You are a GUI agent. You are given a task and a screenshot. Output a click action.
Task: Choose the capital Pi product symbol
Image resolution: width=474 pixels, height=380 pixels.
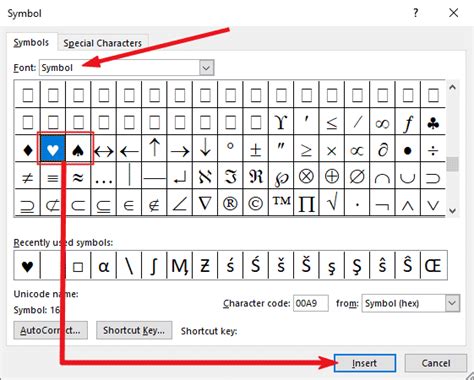[306, 203]
